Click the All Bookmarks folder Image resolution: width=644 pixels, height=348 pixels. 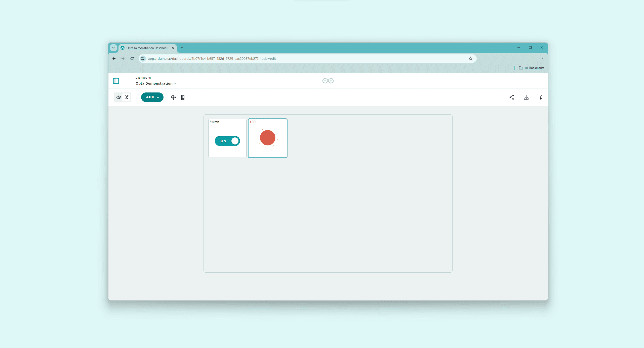[x=531, y=68]
